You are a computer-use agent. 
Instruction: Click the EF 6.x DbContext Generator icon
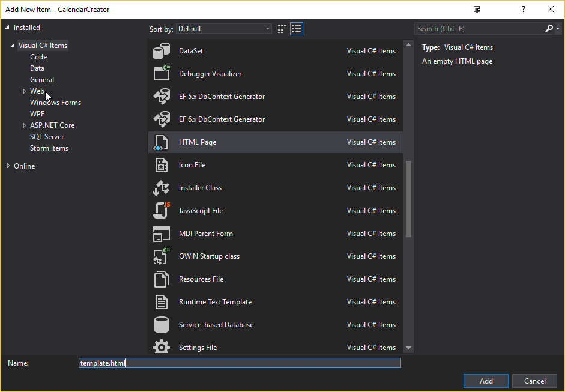162,119
